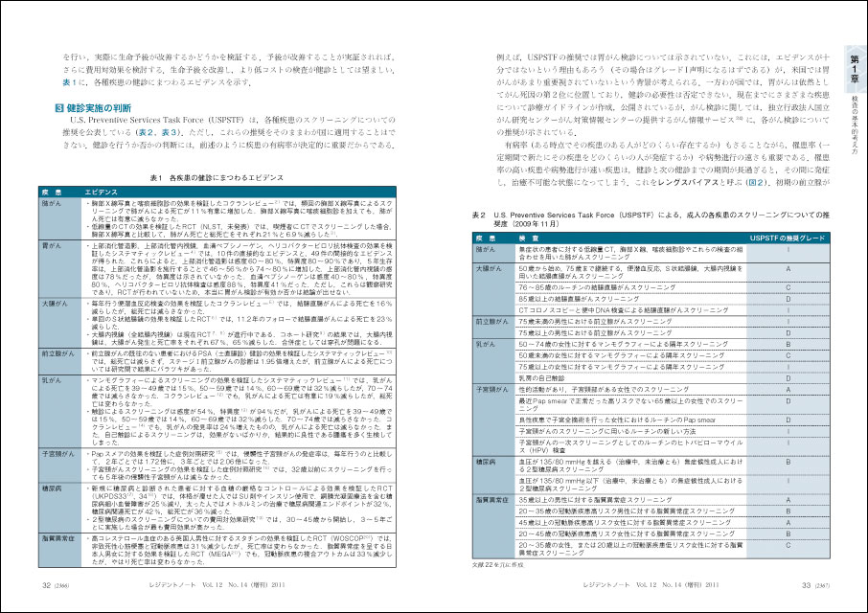Click the bold レングスバイアス term
This screenshot has height=613, width=868.
[686, 180]
